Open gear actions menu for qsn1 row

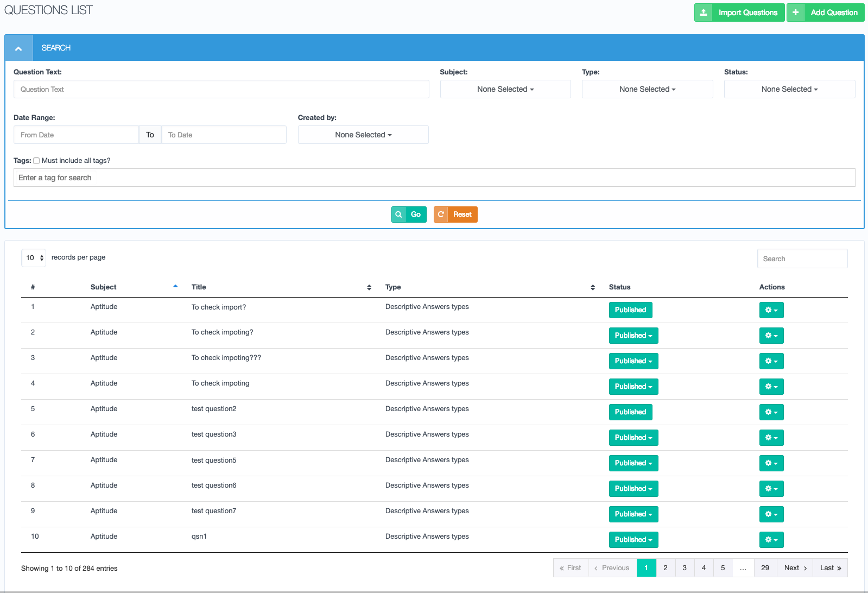coord(771,540)
